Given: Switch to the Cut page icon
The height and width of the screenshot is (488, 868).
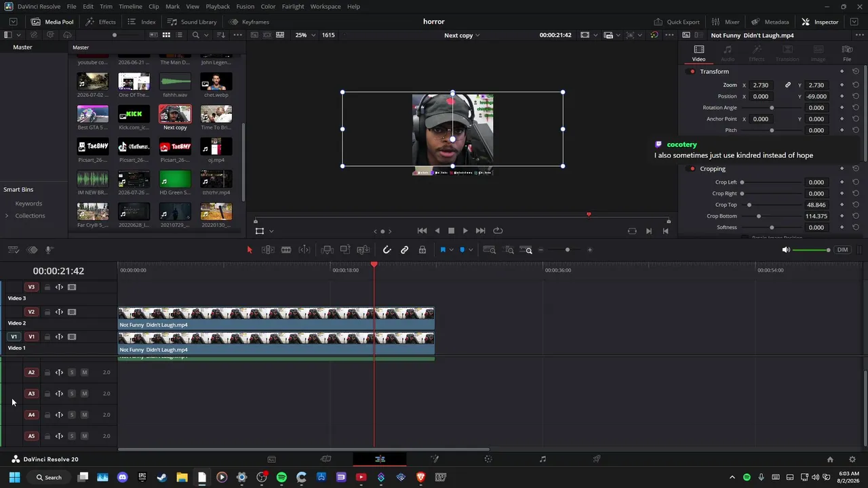Looking at the screenshot, I should click(x=326, y=460).
